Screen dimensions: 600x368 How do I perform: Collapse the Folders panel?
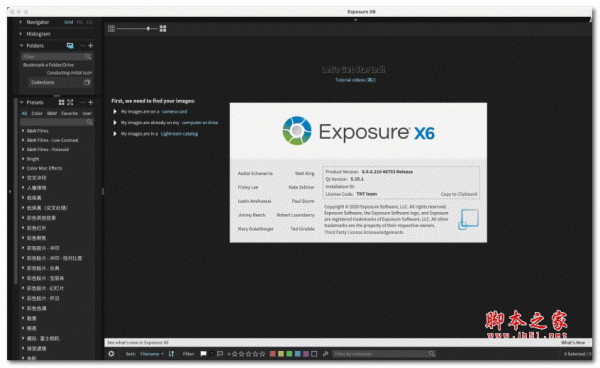pyautogui.click(x=21, y=46)
